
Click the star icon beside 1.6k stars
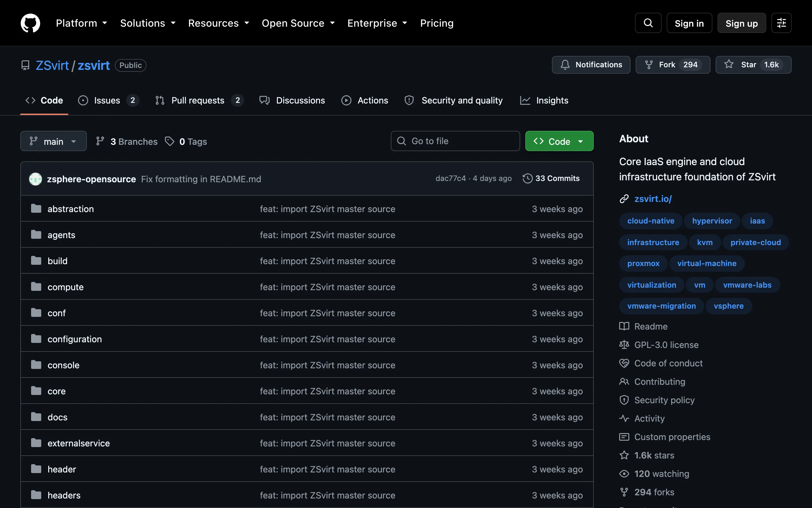pos(624,455)
